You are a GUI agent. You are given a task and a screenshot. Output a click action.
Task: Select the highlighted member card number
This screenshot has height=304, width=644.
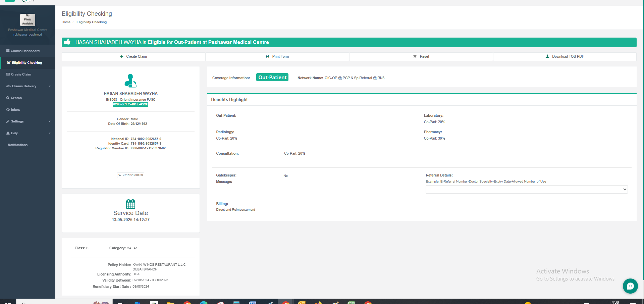pyautogui.click(x=130, y=104)
